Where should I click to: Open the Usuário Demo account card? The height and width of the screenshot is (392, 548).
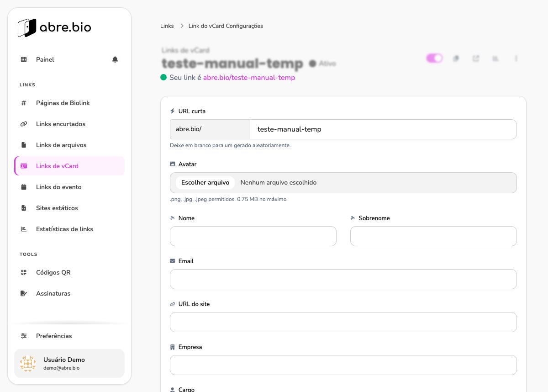[x=69, y=364]
